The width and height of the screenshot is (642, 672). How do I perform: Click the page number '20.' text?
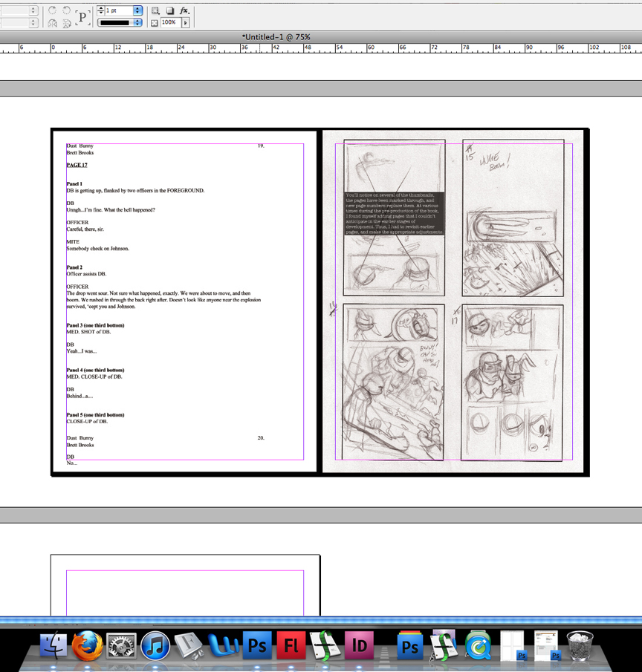[x=261, y=438]
